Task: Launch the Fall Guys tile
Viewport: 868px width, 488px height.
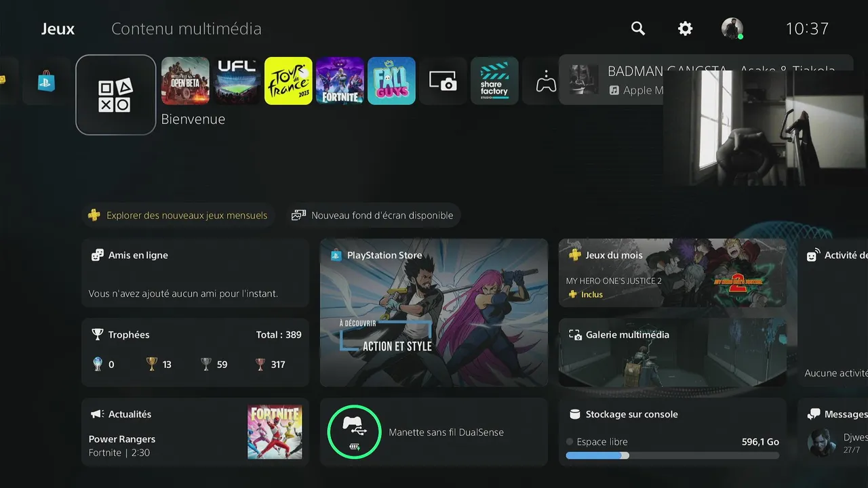Action: pos(391,81)
